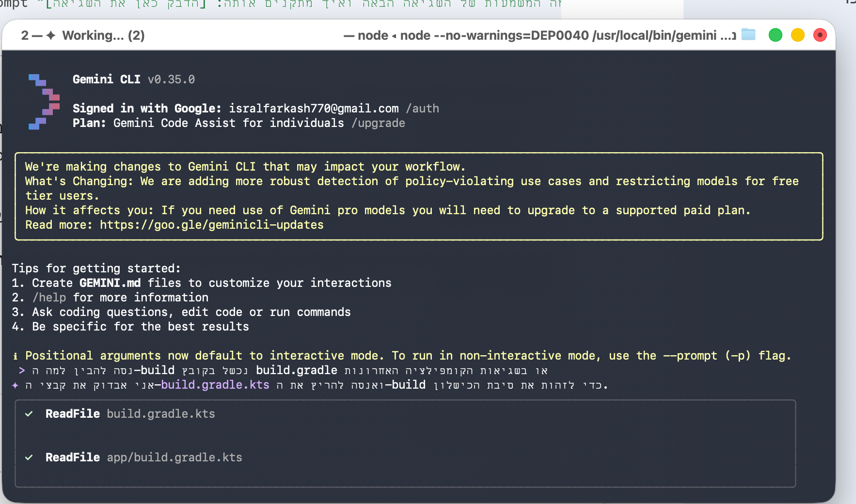
Task: Click the folder icon in the title bar
Action: [748, 35]
